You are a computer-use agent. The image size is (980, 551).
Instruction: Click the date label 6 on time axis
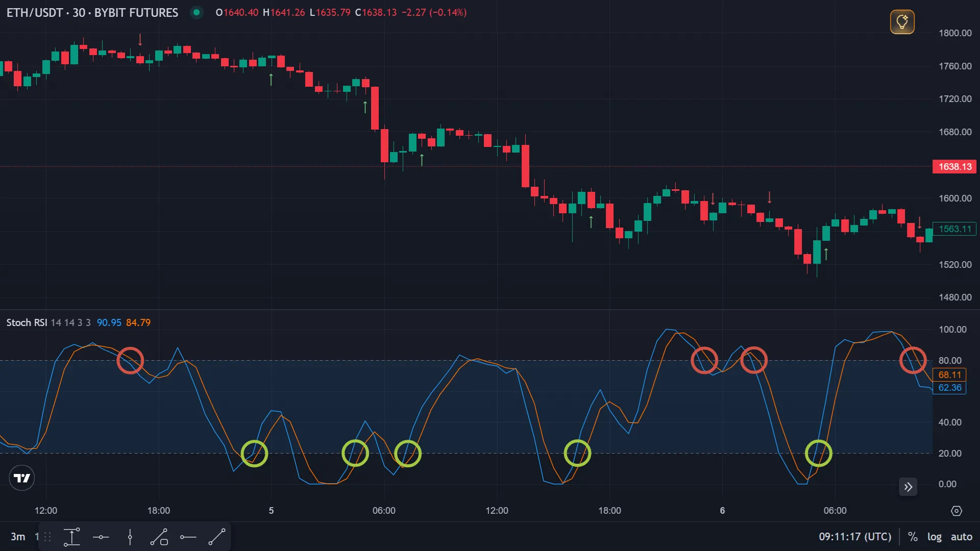tap(722, 511)
